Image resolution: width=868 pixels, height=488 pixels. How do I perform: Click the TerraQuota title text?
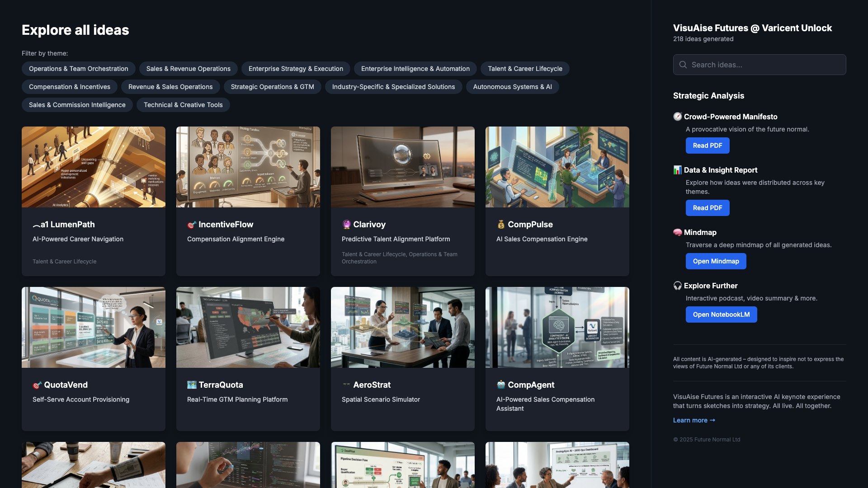pos(221,385)
